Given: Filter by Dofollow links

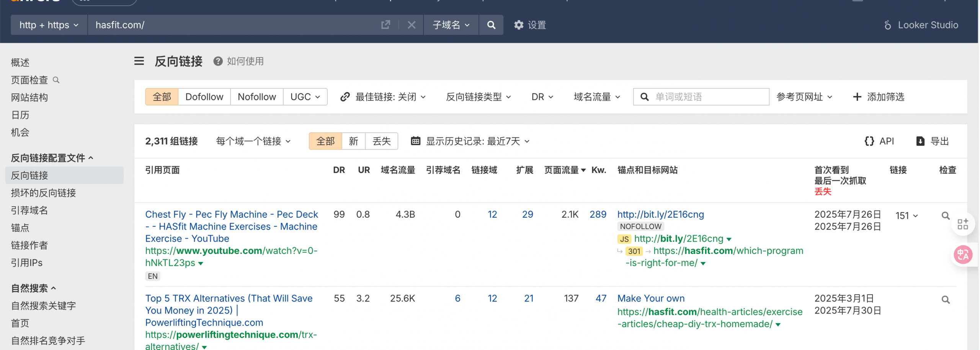Looking at the screenshot, I should [x=204, y=97].
